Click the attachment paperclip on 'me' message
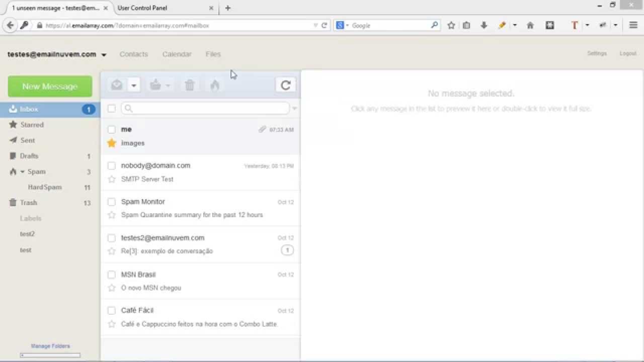This screenshot has width=644, height=362. [262, 129]
